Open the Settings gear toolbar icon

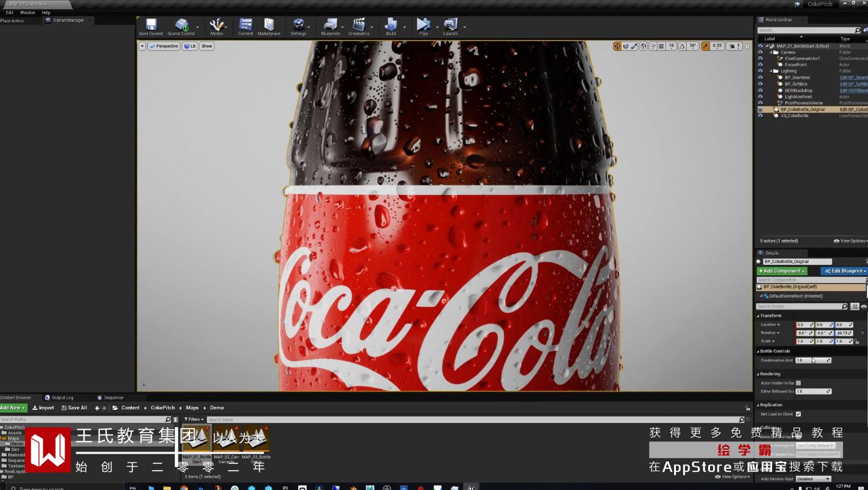tap(298, 25)
